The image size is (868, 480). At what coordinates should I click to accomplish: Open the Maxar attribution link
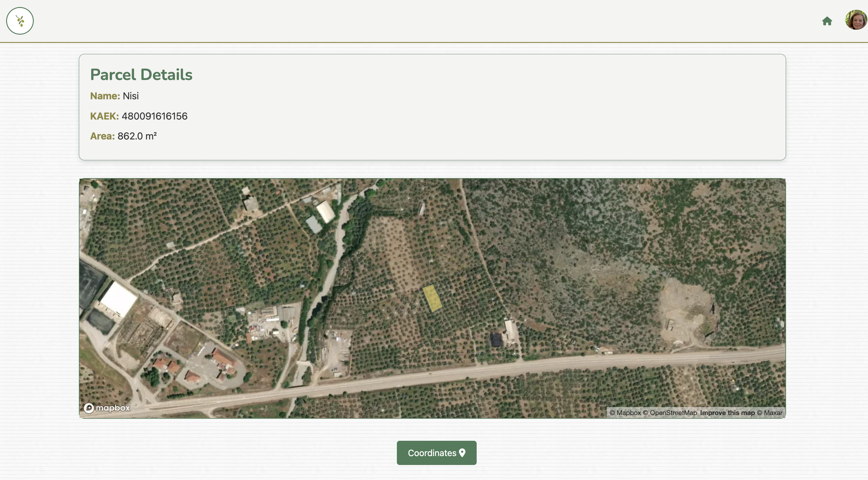pyautogui.click(x=774, y=413)
